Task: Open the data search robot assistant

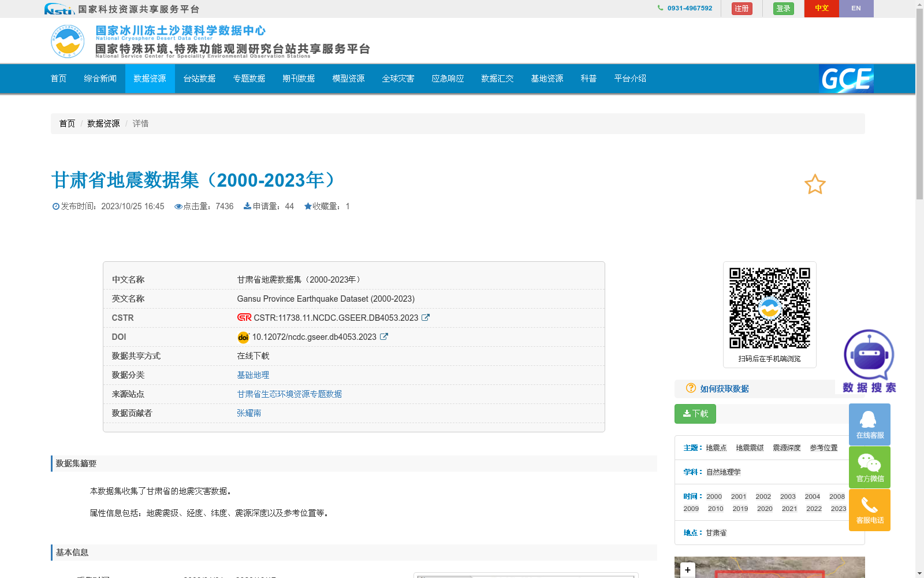Action: click(869, 361)
